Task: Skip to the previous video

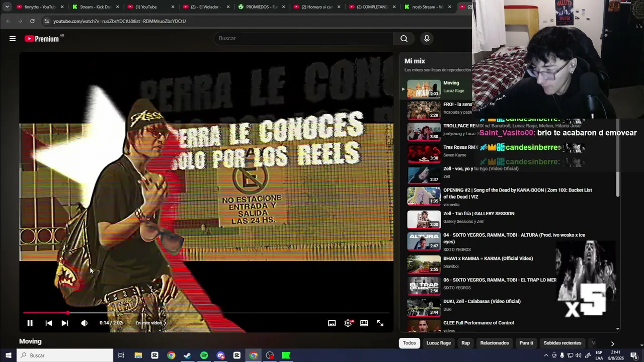Action: pos(48,323)
